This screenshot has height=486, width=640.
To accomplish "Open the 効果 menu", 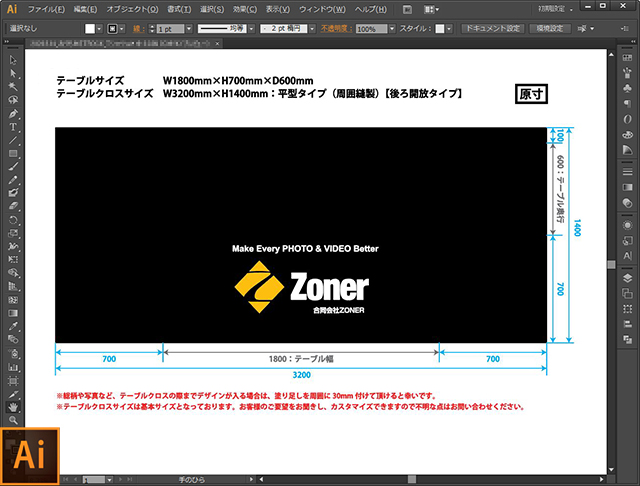I will (245, 9).
